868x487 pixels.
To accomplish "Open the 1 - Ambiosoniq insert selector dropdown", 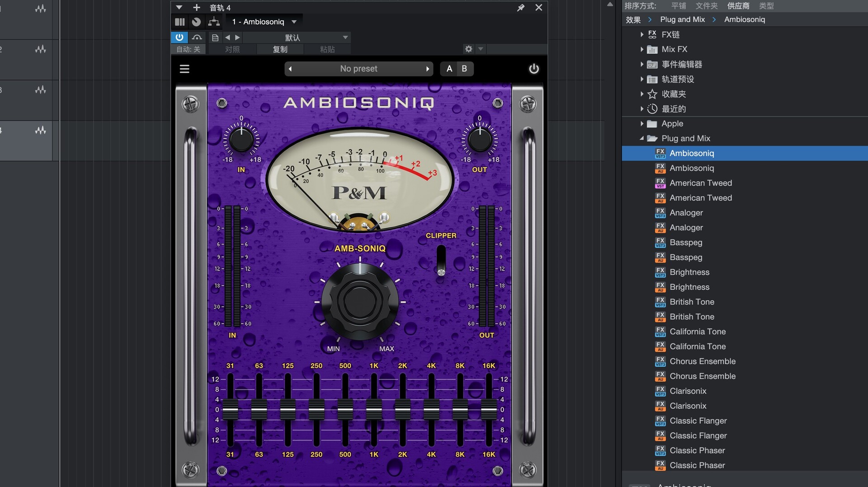I will coord(264,22).
